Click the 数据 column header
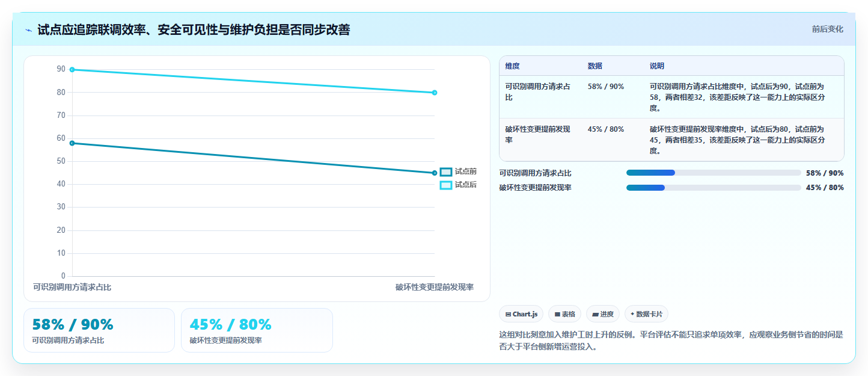 tap(595, 66)
